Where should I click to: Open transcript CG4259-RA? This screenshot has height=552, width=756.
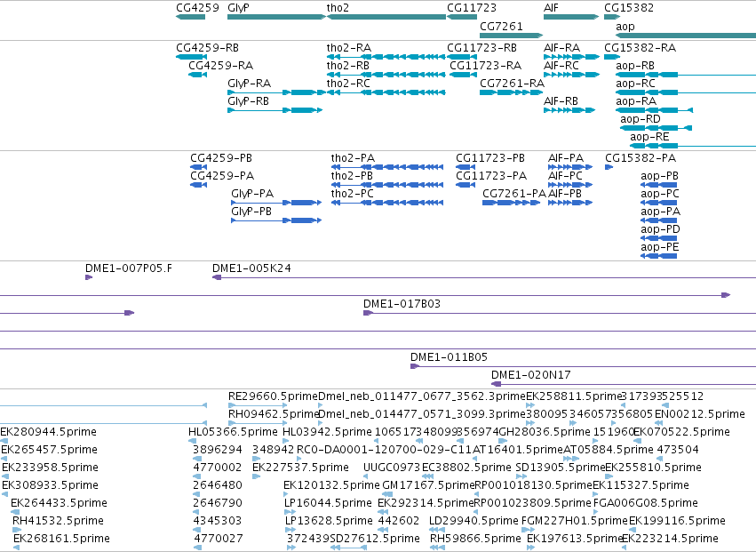point(221,66)
